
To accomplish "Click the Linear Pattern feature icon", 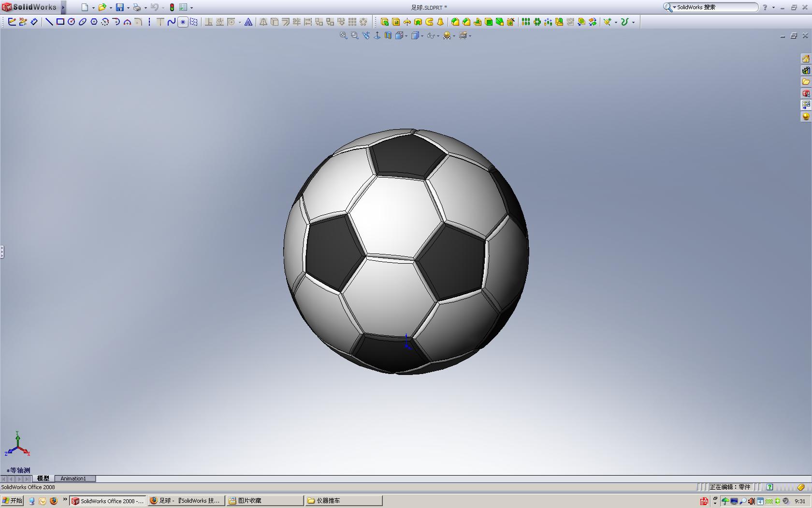I will click(526, 22).
